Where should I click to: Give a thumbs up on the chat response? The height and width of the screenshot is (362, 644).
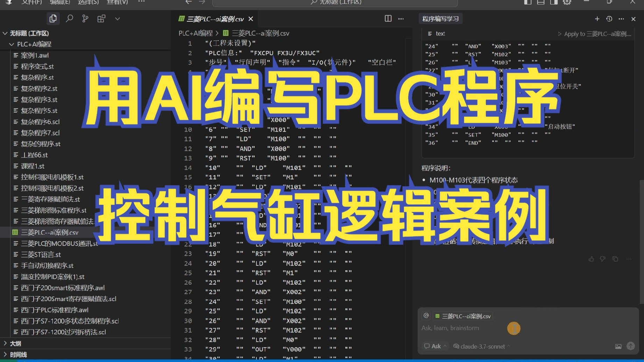coord(591,259)
